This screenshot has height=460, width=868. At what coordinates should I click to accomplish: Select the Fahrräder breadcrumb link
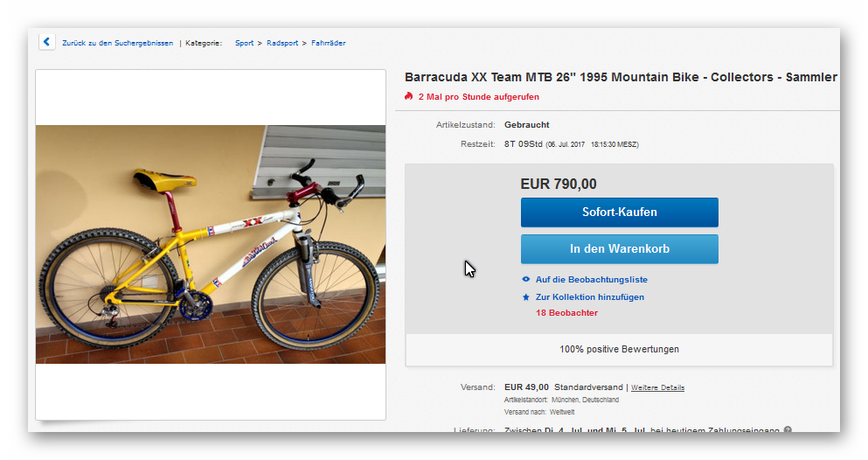click(x=328, y=43)
